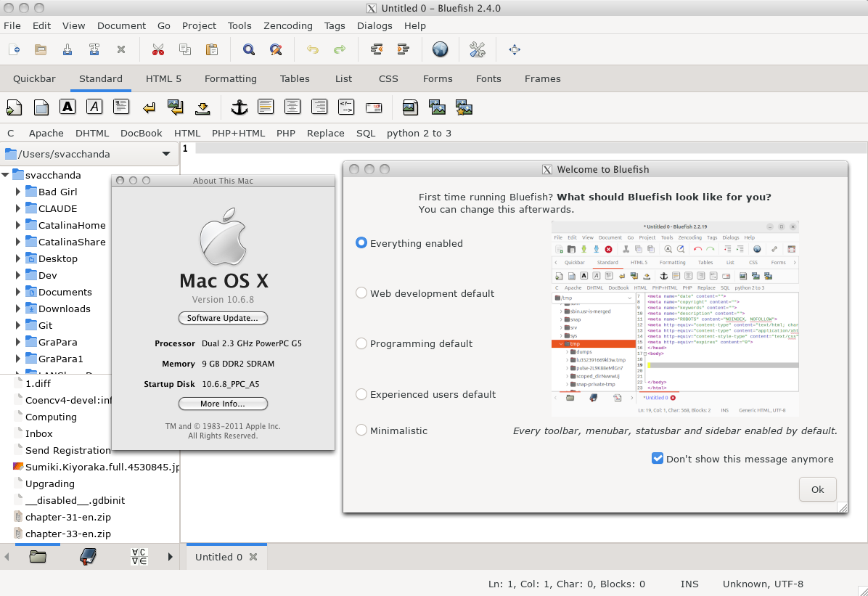Open character map sidebar panel icon

click(139, 557)
